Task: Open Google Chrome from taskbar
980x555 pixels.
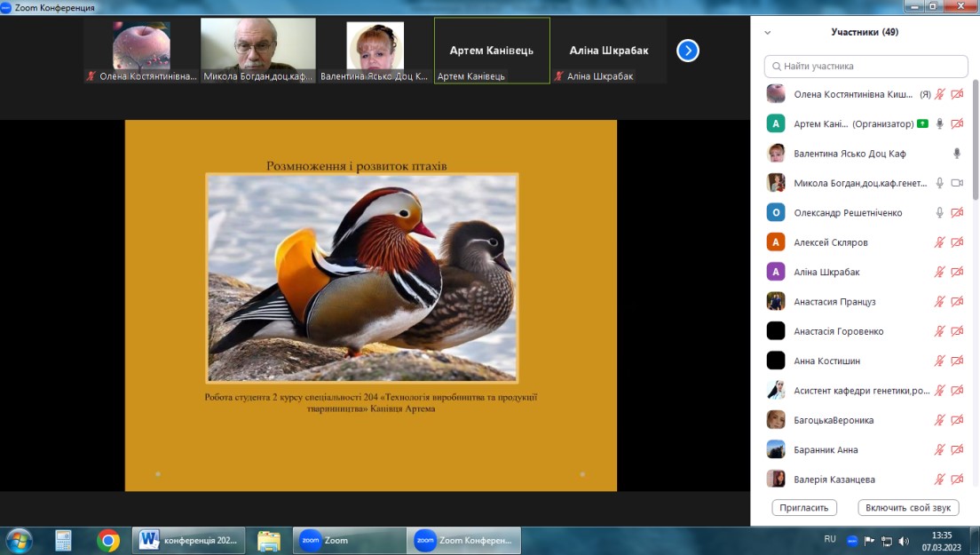Action: click(x=108, y=540)
